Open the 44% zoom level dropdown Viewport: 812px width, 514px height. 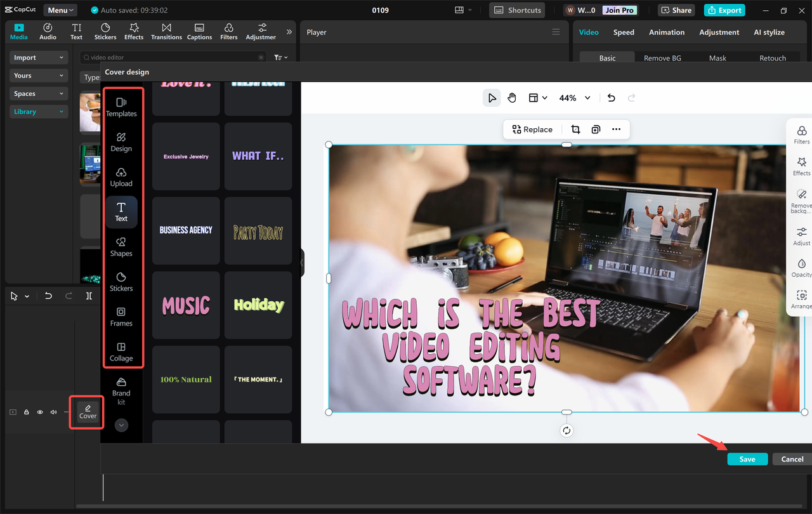click(x=573, y=98)
